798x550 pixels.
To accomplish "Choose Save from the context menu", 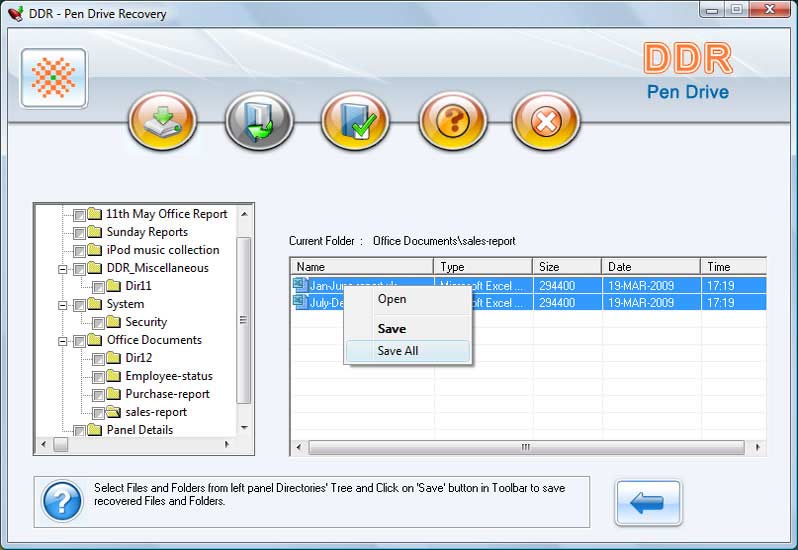I will point(407,329).
